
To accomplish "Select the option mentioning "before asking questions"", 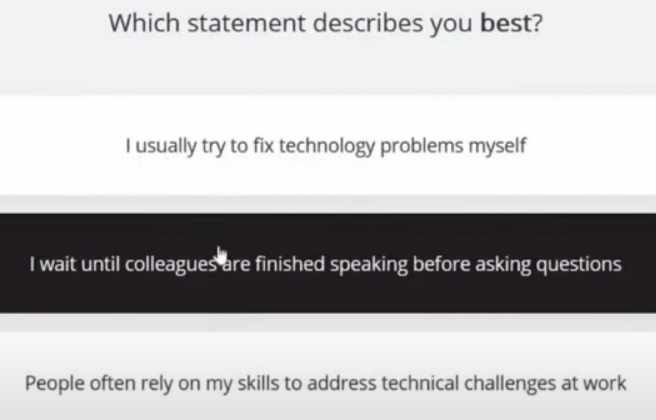I will click(x=328, y=263).
